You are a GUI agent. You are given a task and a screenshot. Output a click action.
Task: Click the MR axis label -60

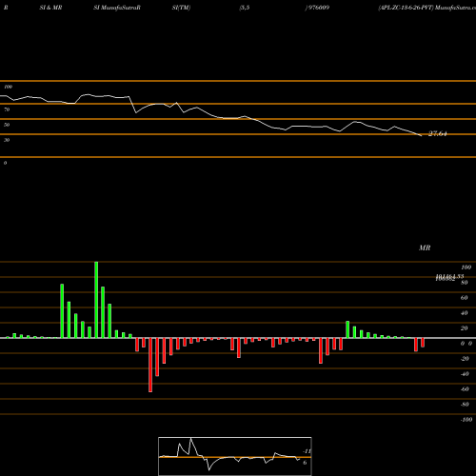click(465, 389)
